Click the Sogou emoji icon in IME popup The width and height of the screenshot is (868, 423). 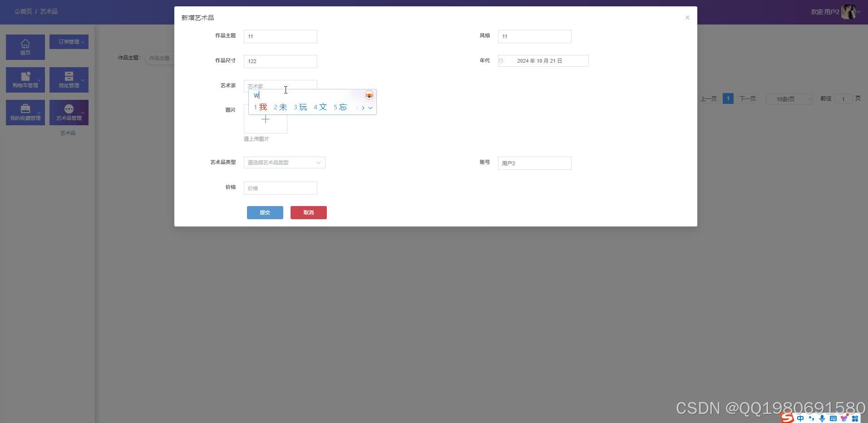click(x=369, y=95)
